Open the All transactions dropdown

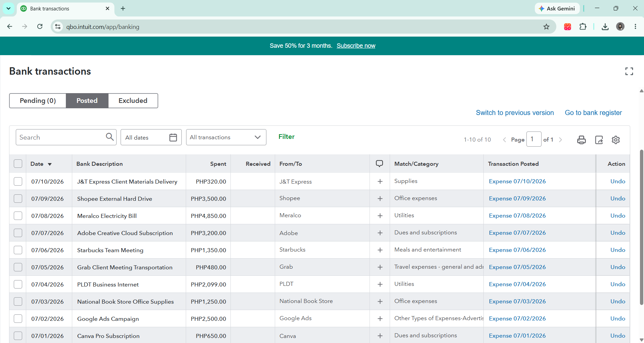(x=226, y=137)
